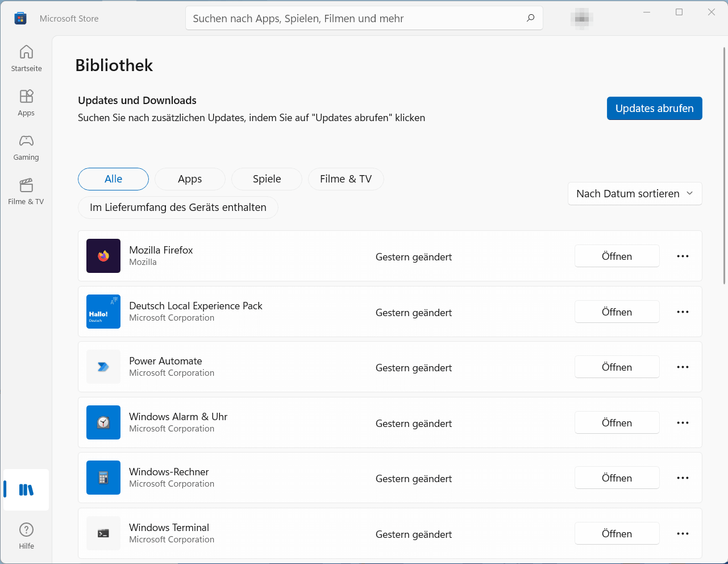Screen dimensions: 728x564
Task: Open Windows Terminal with Öffnen button
Action: [x=617, y=534]
